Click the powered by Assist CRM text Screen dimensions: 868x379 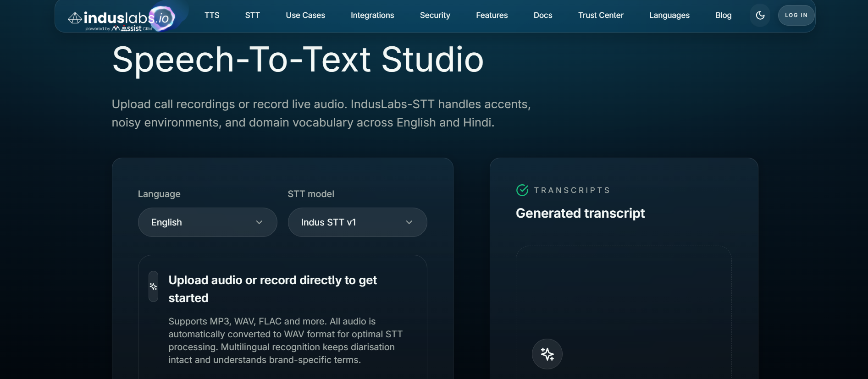coord(118,28)
